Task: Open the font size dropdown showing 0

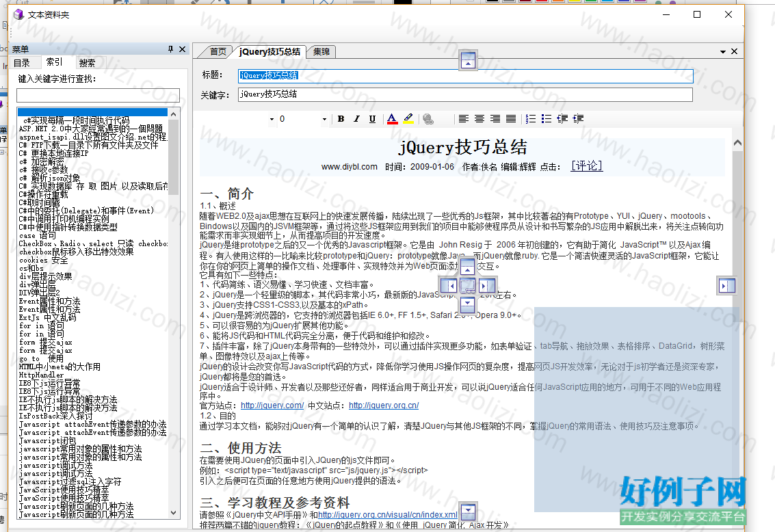Action: click(324, 119)
